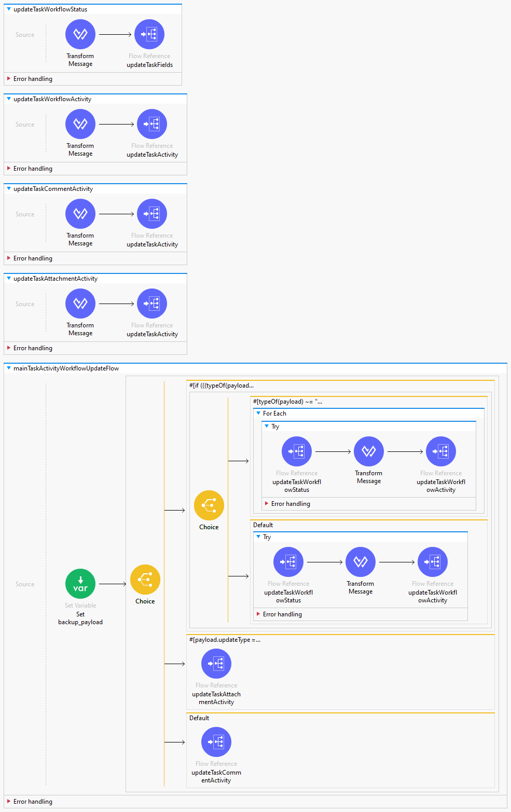
Task: Collapse the updateTaskWorkflowActivity flow
Action: coord(9,99)
